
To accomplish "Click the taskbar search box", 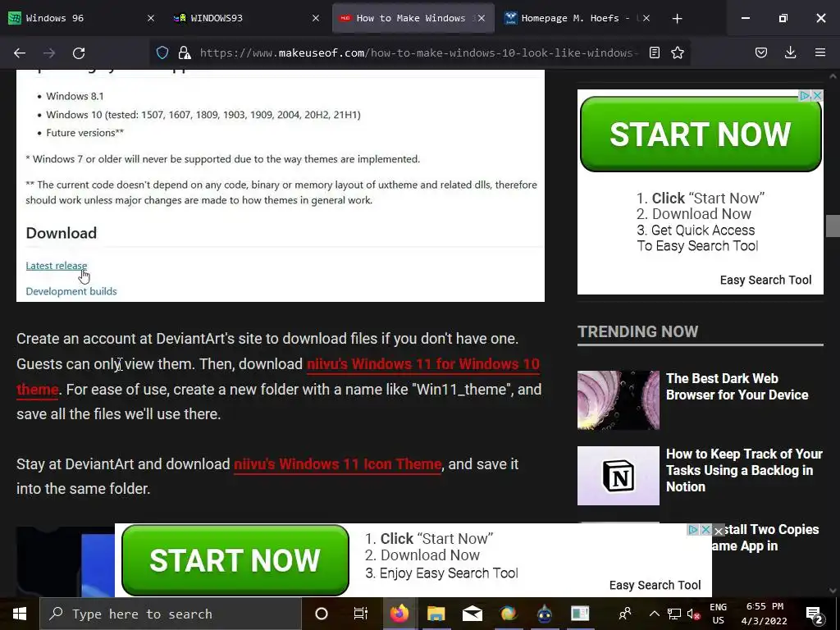I will [x=171, y=614].
